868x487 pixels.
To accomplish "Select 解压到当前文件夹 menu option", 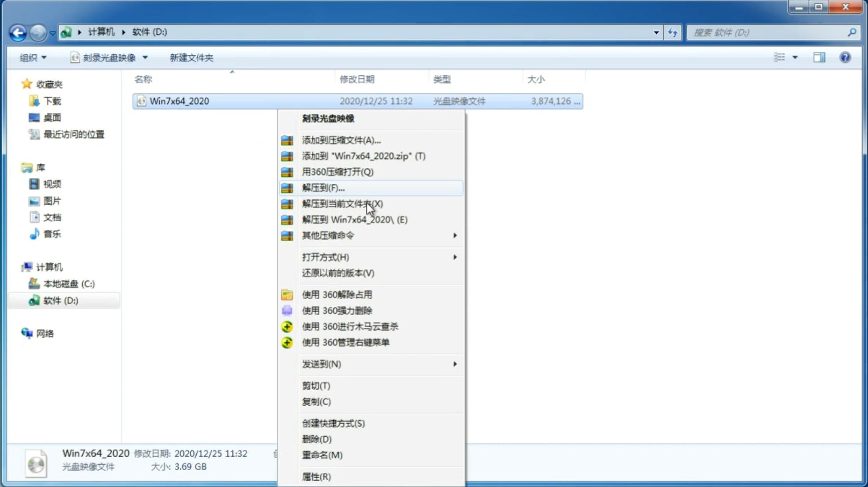I will [342, 203].
